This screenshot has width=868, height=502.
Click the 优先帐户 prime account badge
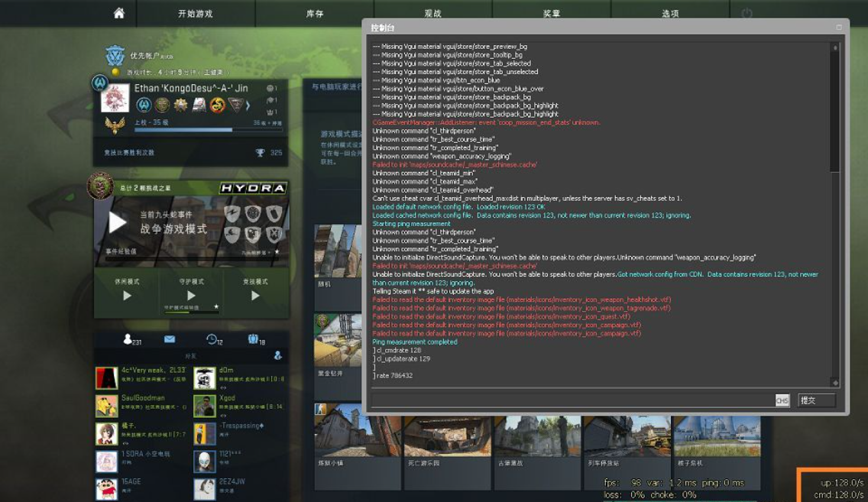coord(115,55)
